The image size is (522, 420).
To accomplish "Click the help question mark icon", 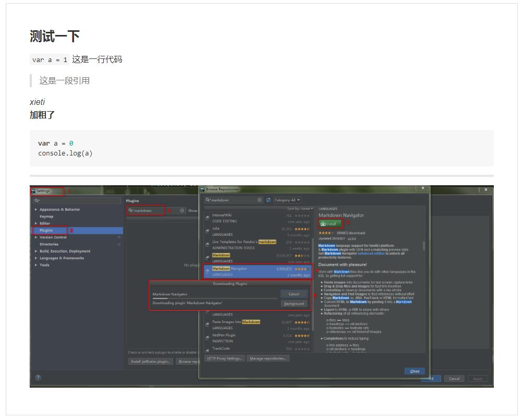I will coord(38,378).
